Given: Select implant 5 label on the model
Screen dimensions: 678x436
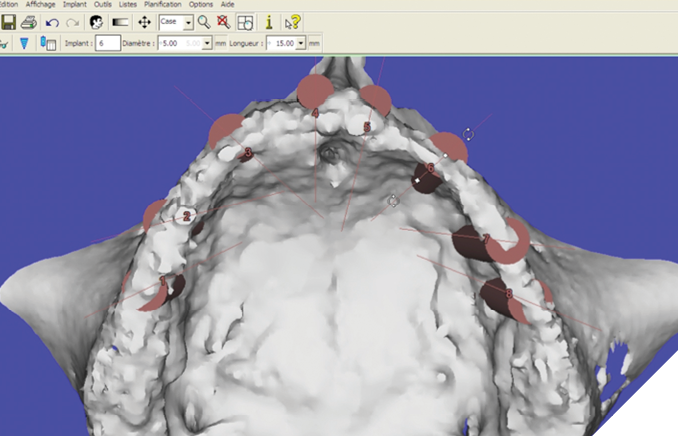Looking at the screenshot, I should tap(367, 127).
